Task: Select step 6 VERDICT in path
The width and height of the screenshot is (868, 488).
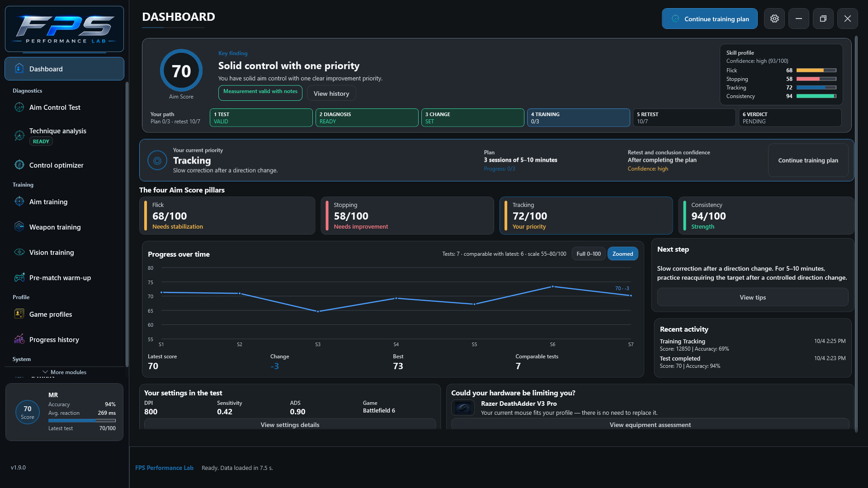Action: [790, 117]
